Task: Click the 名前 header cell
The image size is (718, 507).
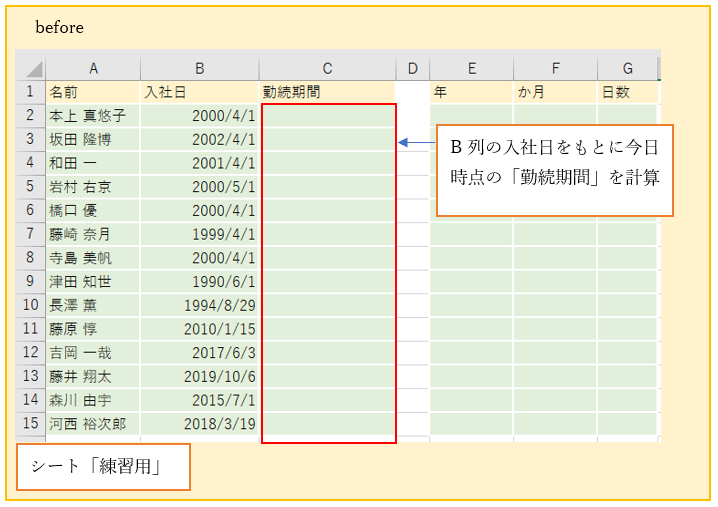Action: click(x=93, y=92)
